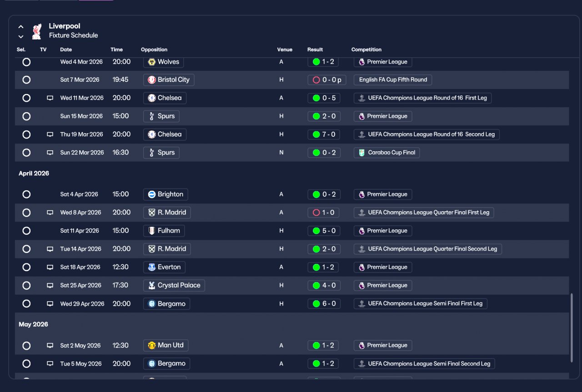Click the fixture list vertical scrollbar
The height and width of the screenshot is (392, 582).
coord(572,328)
